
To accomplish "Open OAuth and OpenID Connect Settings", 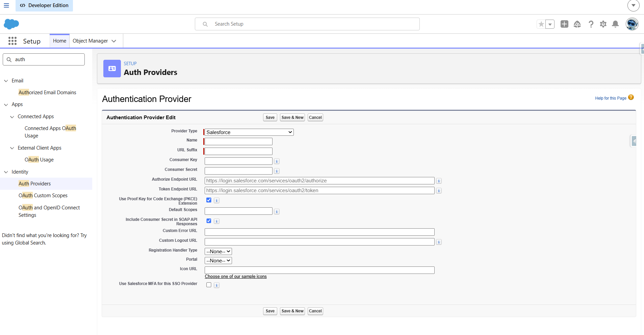I will 49,211.
